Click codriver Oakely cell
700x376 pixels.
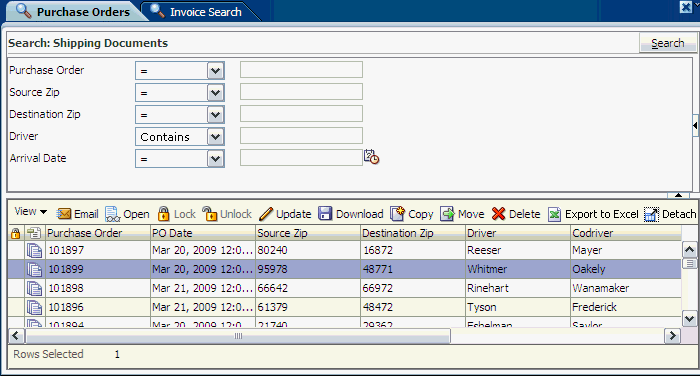626,269
